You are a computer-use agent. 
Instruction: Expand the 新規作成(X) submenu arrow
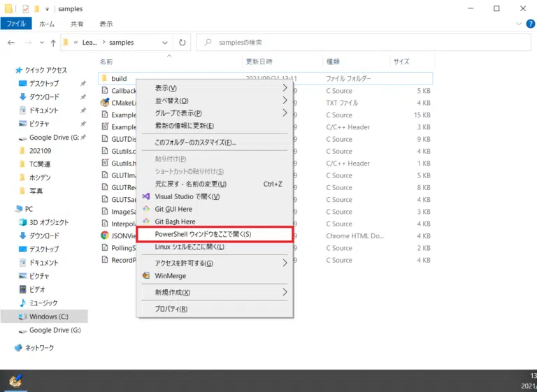pyautogui.click(x=285, y=292)
